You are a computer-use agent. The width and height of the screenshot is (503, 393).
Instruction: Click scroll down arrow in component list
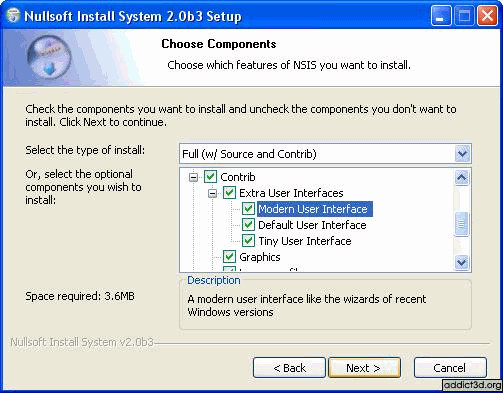[x=462, y=262]
